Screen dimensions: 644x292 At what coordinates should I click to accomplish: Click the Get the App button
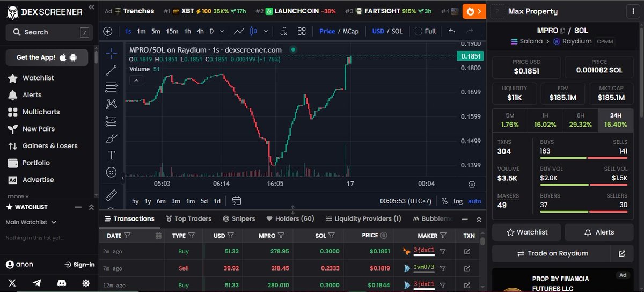pyautogui.click(x=47, y=57)
